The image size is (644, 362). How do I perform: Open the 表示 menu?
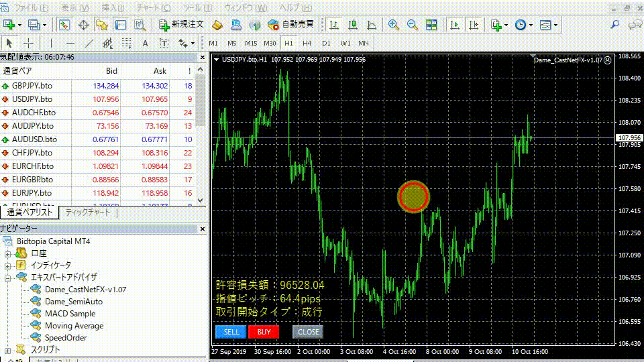[x=74, y=7]
